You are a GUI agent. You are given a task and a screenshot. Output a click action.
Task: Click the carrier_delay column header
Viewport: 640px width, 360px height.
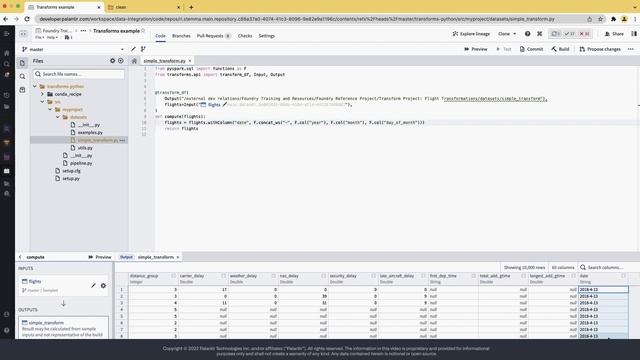(x=202, y=278)
